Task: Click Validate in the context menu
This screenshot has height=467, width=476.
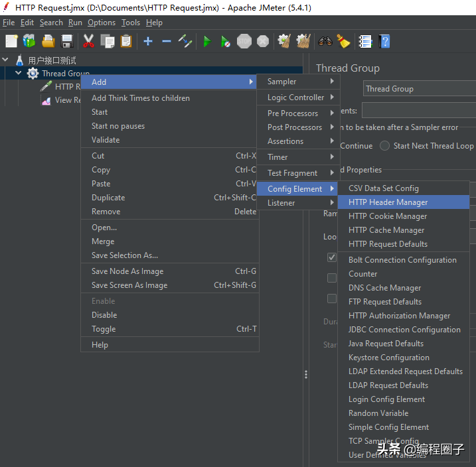Action: pyautogui.click(x=169, y=140)
